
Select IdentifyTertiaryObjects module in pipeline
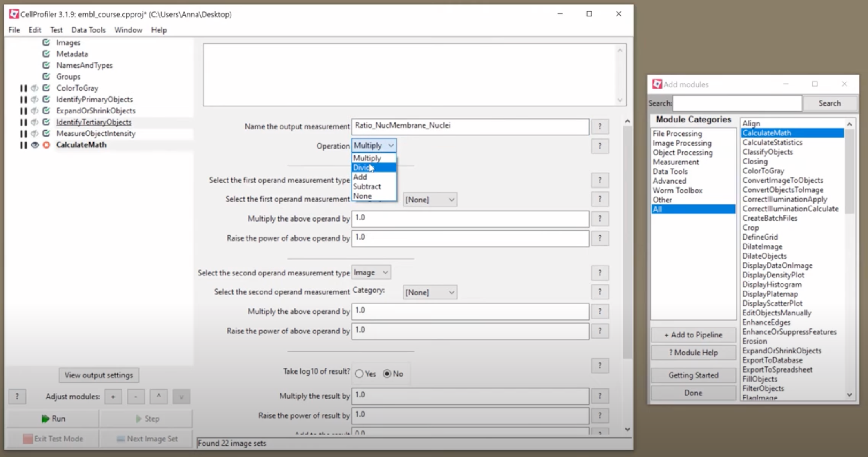pyautogui.click(x=94, y=122)
